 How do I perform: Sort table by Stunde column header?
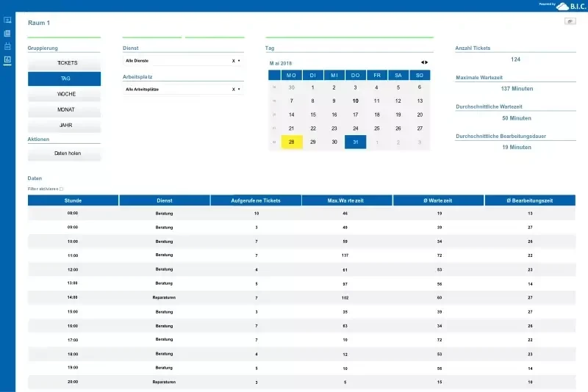pos(73,200)
